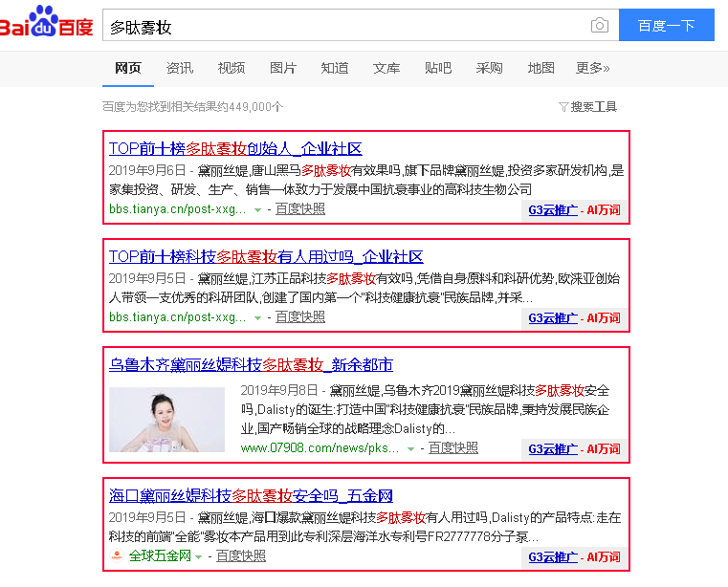728x587 pixels.
Task: Open result TOP前十榜多肽雾妆创始人_企业社区
Action: pos(235,149)
